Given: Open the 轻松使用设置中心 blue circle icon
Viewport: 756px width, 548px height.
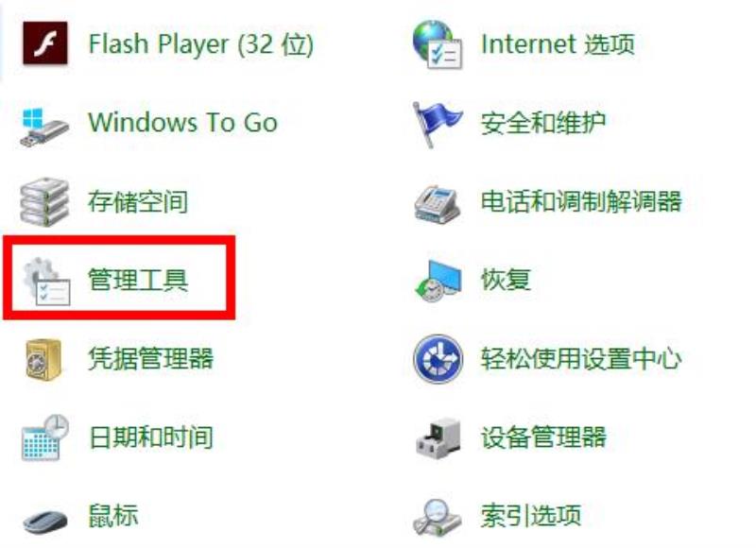Looking at the screenshot, I should point(438,359).
